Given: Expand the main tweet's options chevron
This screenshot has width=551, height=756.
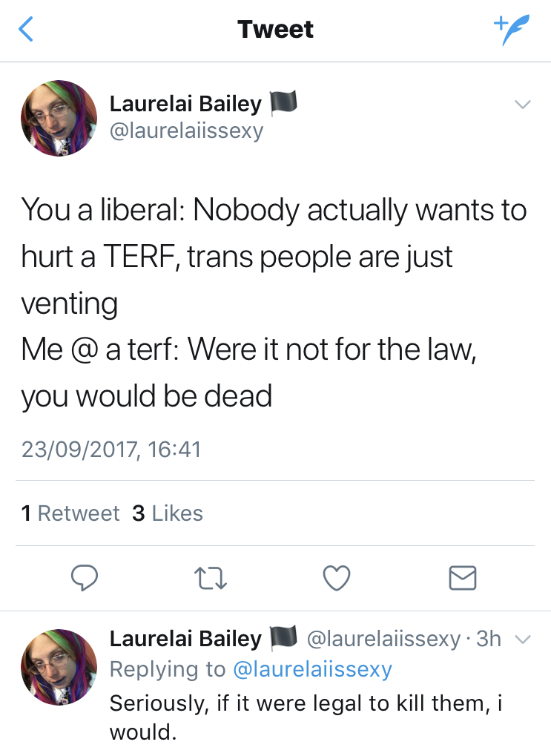Looking at the screenshot, I should point(522,105).
